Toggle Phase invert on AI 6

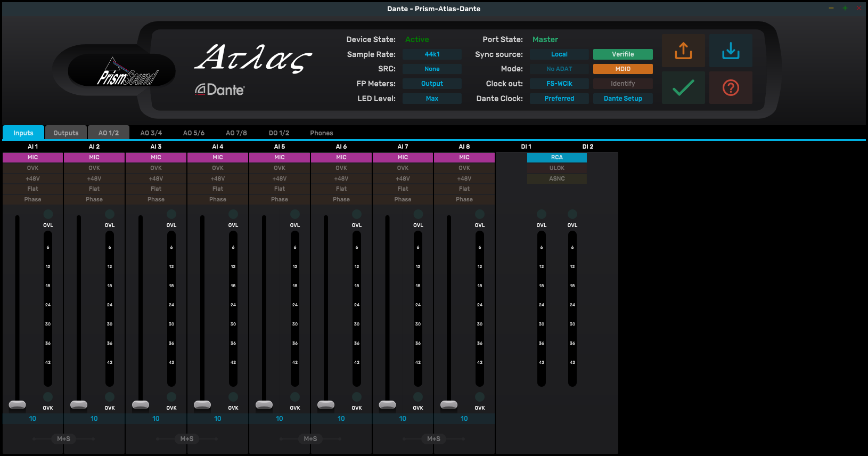341,199
